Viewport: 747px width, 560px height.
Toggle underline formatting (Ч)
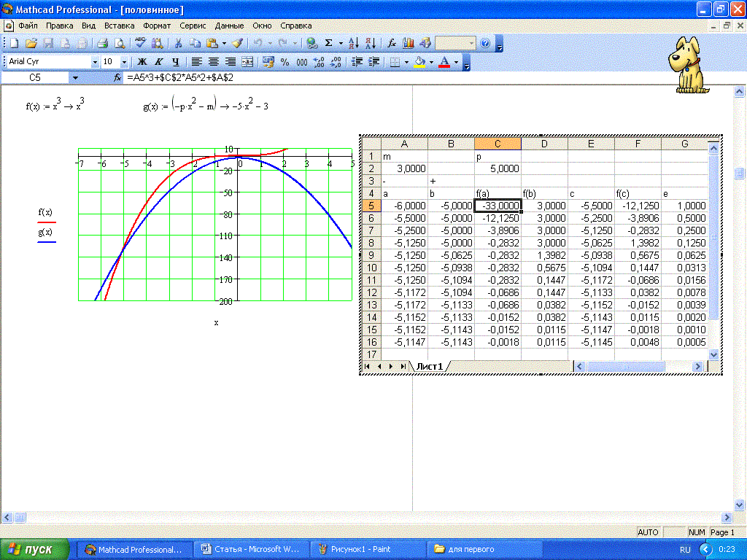coord(175,63)
